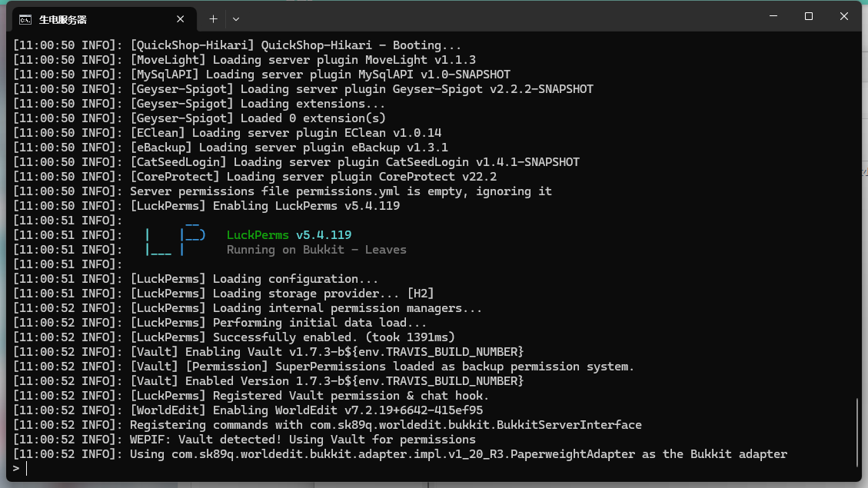Select the 生电服务器 tab title
This screenshot has height=488, width=868.
[x=63, y=20]
